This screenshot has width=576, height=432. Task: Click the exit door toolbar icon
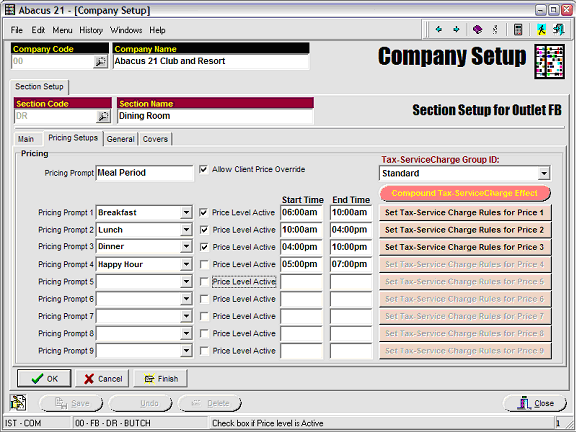(x=558, y=29)
